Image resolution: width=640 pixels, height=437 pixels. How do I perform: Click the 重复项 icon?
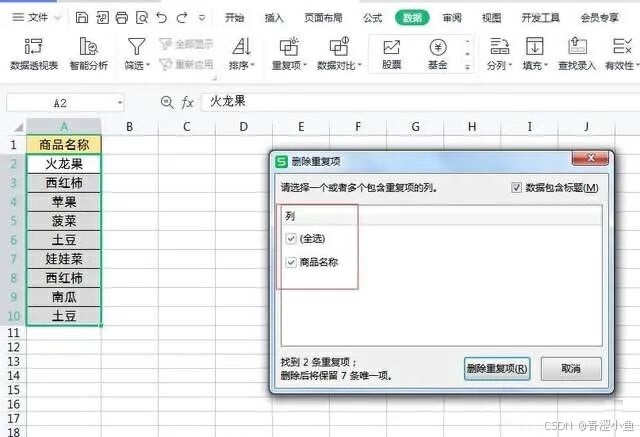[x=289, y=47]
